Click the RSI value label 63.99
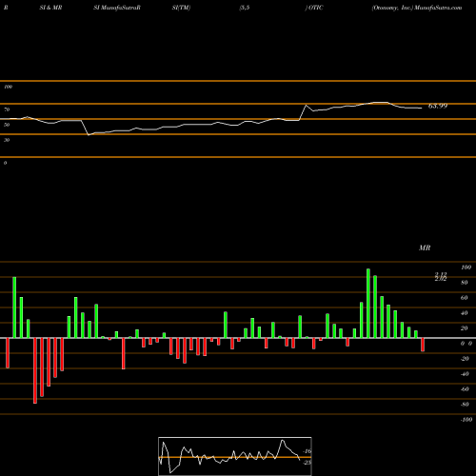476x476 pixels. [x=438, y=106]
